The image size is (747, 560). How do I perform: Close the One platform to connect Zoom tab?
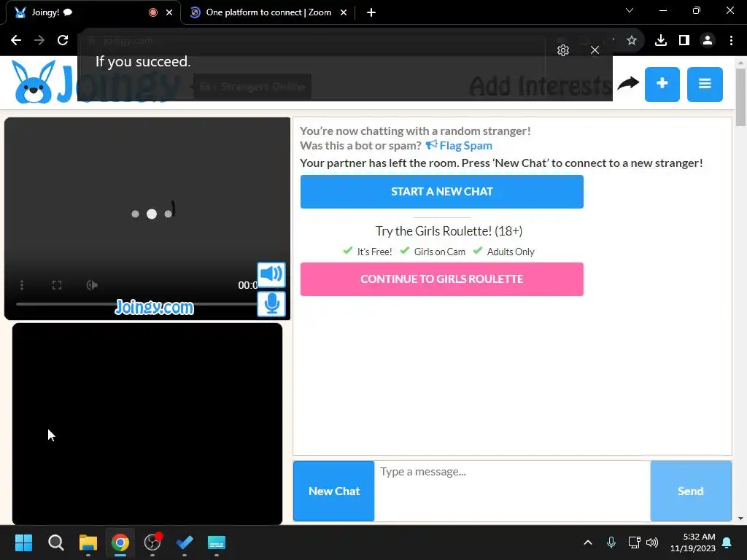(344, 12)
